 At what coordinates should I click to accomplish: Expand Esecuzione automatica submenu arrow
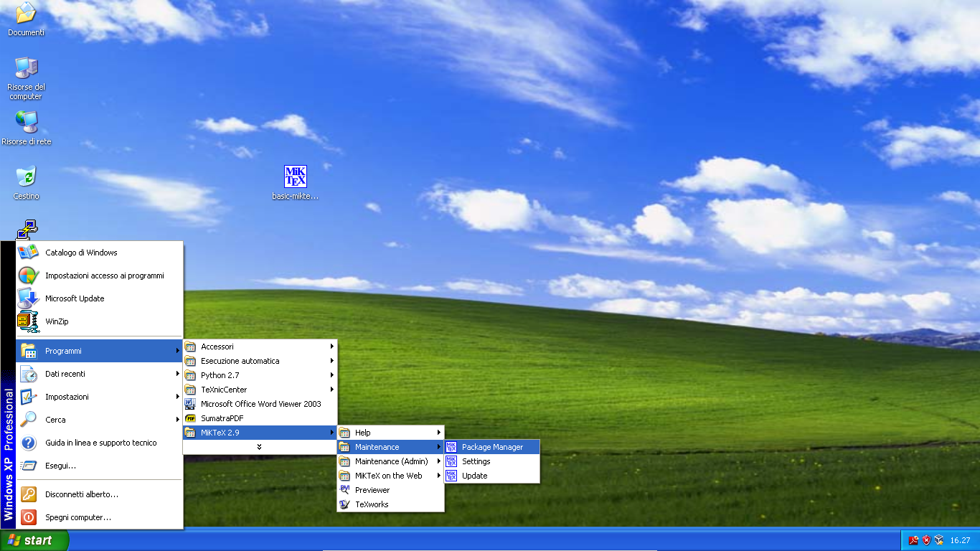332,361
